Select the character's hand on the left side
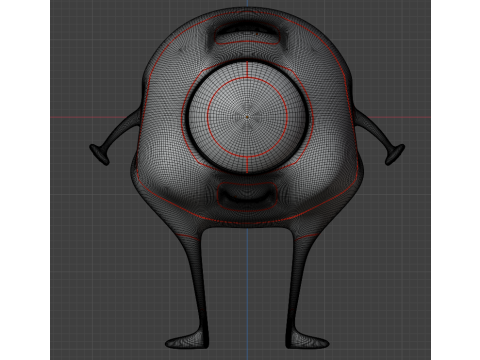The image size is (480, 360). 99,155
